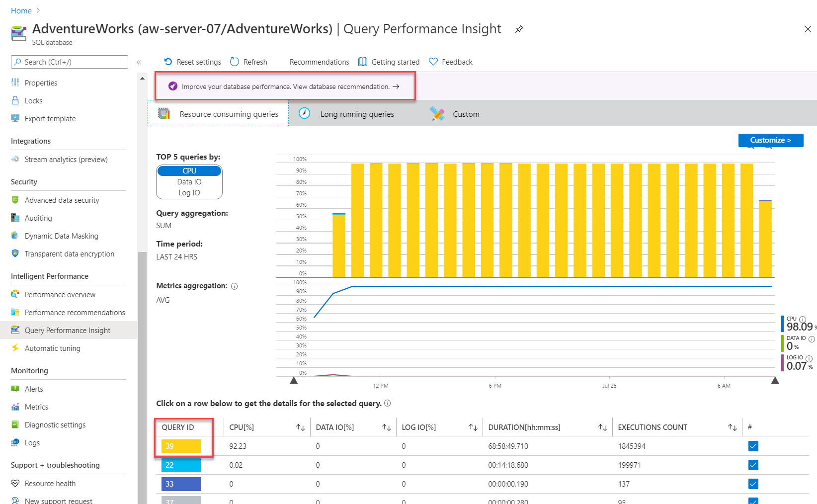This screenshot has height=504, width=817.
Task: Switch to Custom tab
Action: (455, 114)
